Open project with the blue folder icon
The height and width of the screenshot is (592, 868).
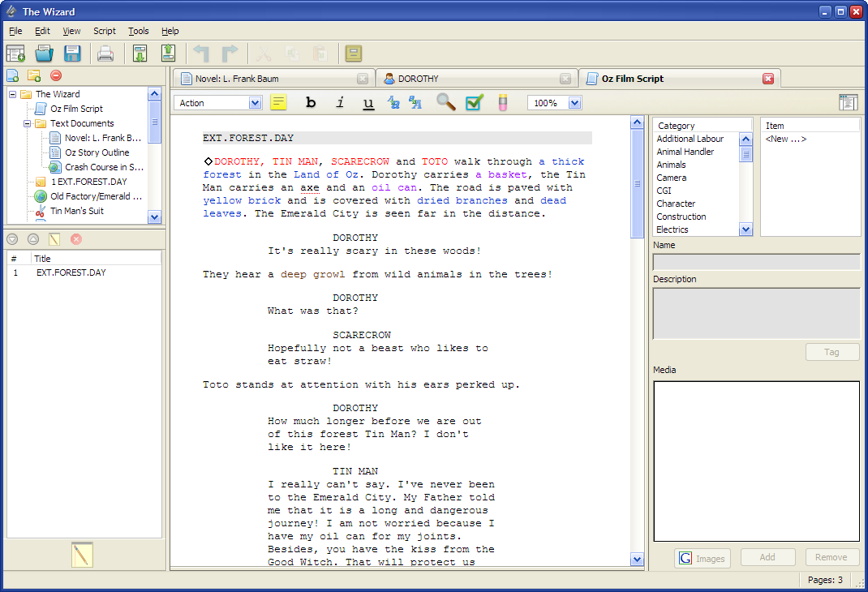point(45,54)
